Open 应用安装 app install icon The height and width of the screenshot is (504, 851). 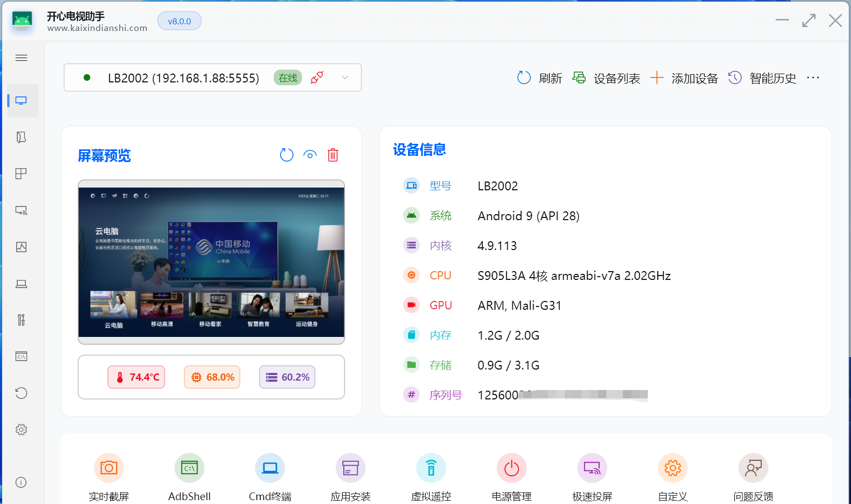[x=350, y=468]
